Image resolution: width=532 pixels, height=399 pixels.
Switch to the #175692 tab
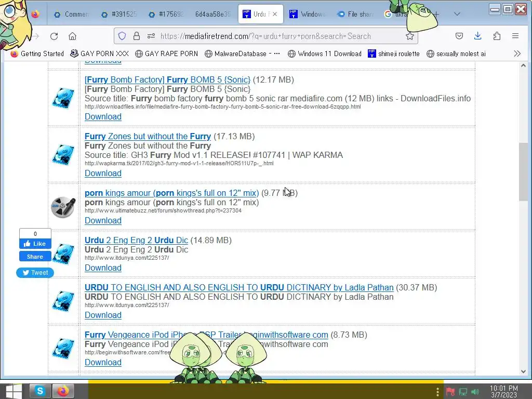point(167,14)
